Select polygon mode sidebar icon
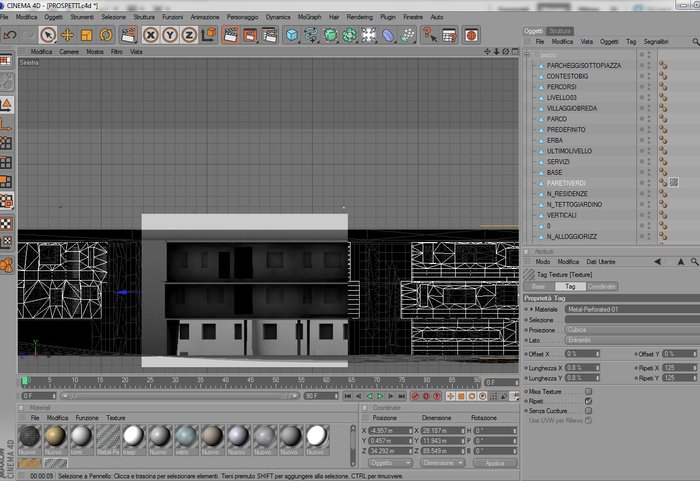The width and height of the screenshot is (700, 481). click(6, 182)
